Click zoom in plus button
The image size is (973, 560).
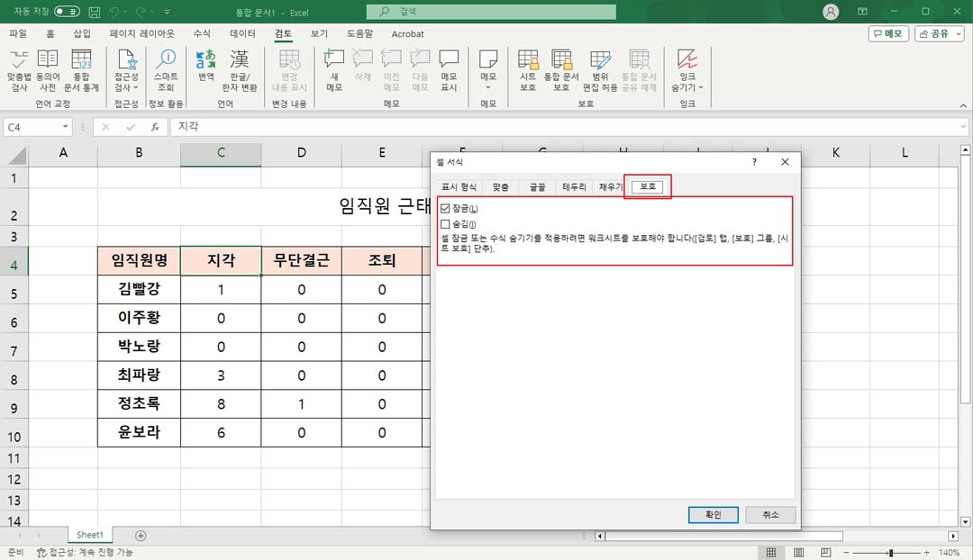click(926, 552)
